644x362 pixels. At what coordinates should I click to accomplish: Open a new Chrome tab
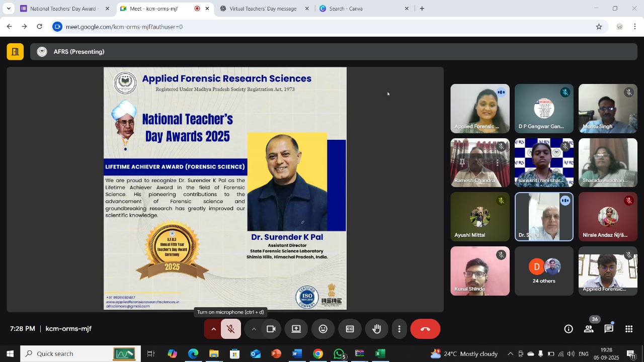422,9
